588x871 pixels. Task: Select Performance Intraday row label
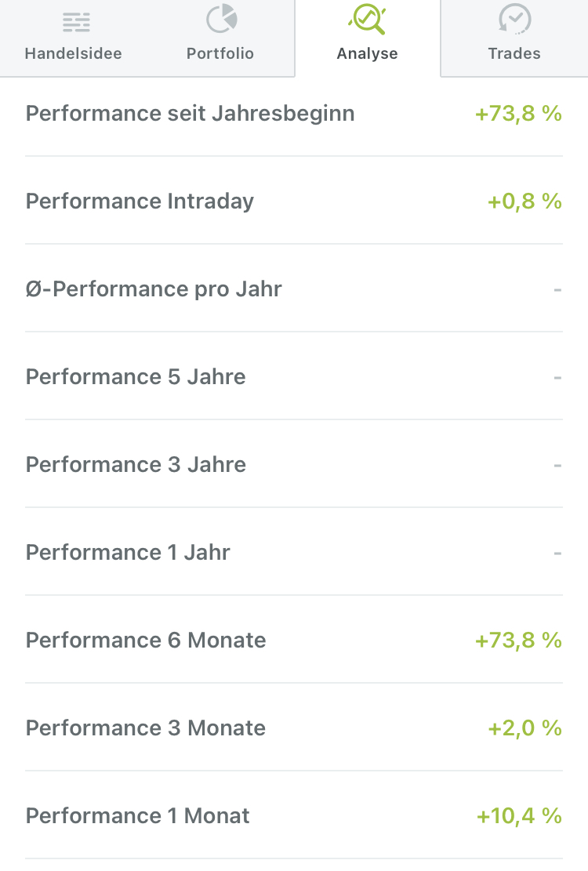coord(140,201)
